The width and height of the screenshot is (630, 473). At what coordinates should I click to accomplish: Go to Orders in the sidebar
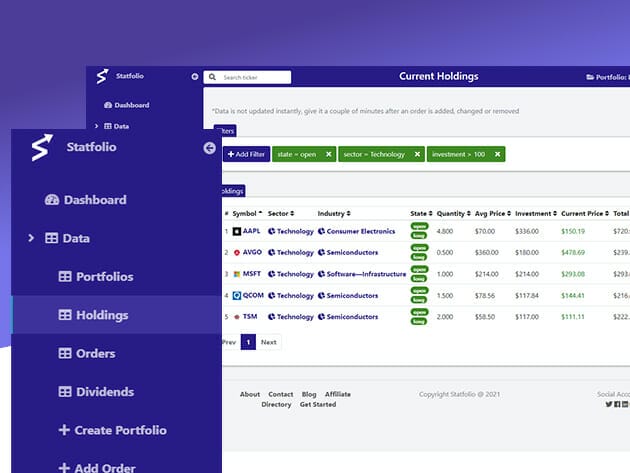pos(95,353)
